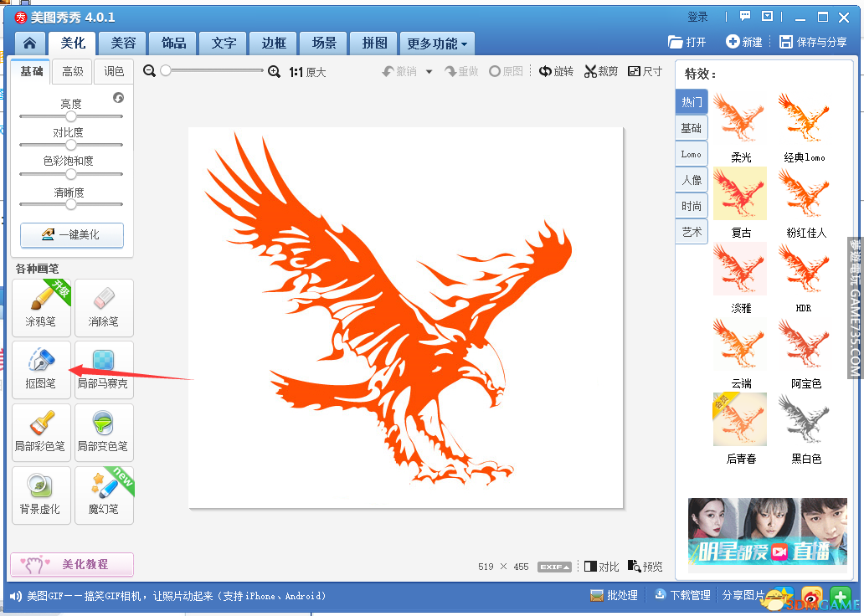This screenshot has width=864, height=616.
Task: Reset basic adjustments with the reset icon
Action: point(118,98)
